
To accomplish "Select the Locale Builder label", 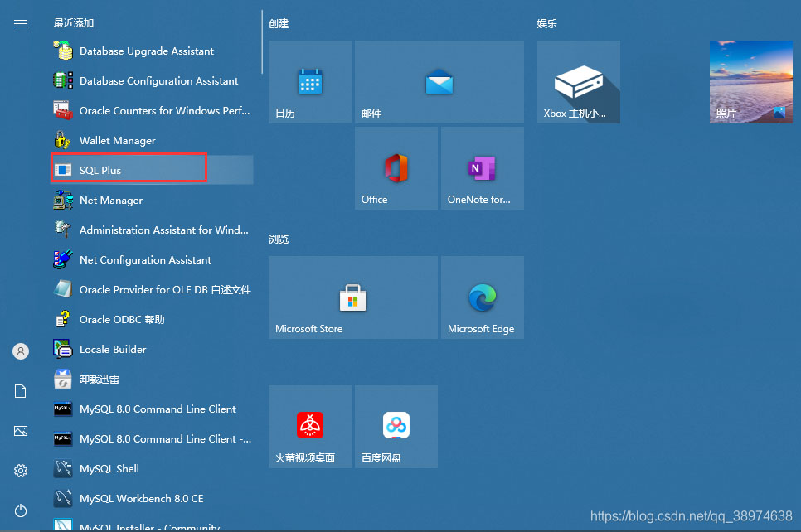I will pos(113,349).
